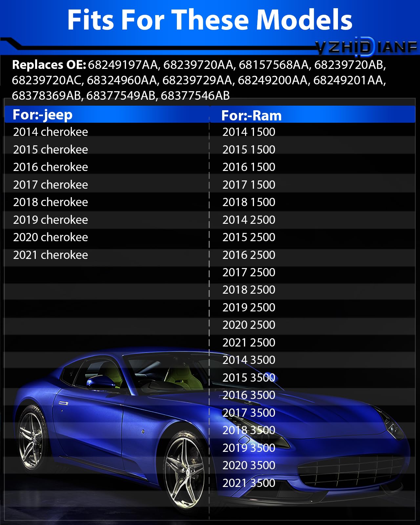Click the "2017 3500" Ram row
This screenshot has width=420, height=525.
pyautogui.click(x=249, y=413)
